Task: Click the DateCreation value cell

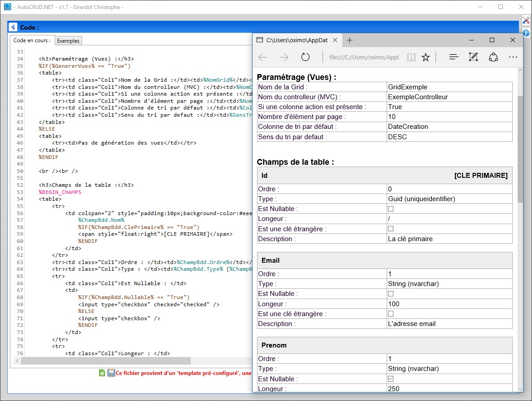Action: [449, 127]
